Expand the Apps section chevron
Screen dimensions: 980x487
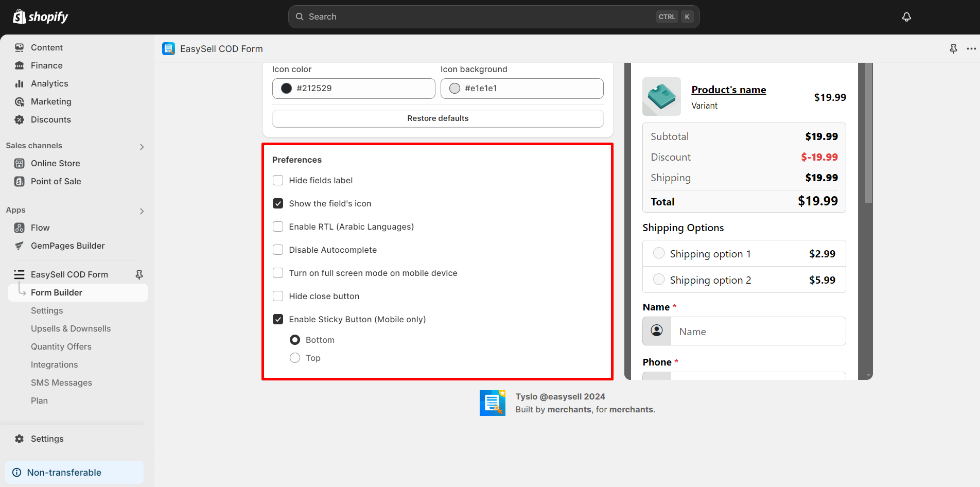click(142, 211)
